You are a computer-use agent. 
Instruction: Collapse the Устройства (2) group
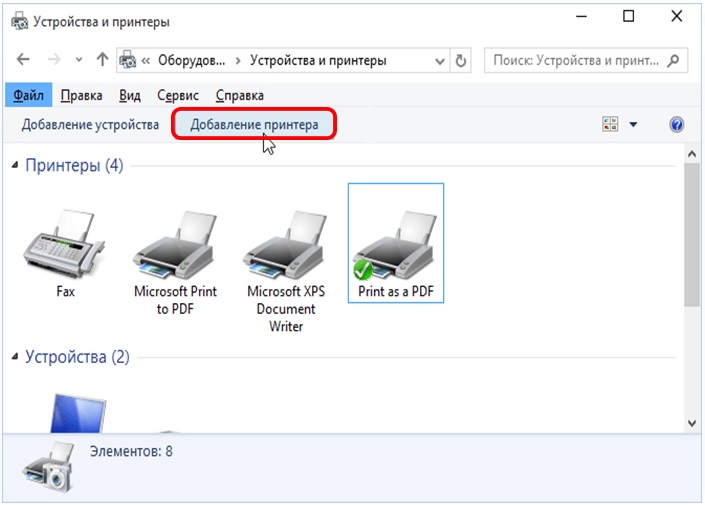point(15,357)
